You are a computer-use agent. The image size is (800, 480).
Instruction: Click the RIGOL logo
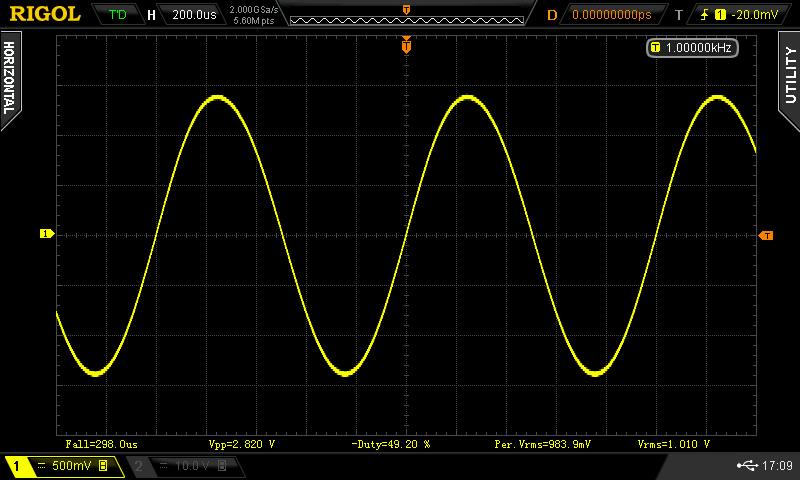tap(46, 14)
